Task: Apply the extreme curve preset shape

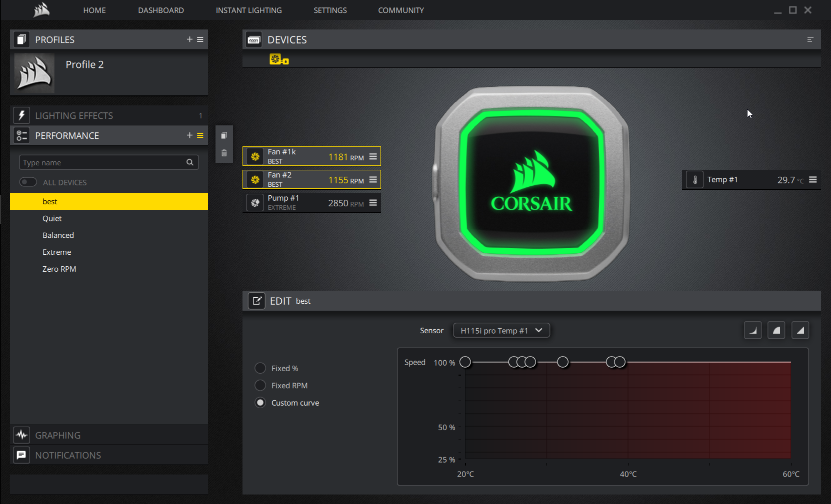Action: (x=800, y=330)
